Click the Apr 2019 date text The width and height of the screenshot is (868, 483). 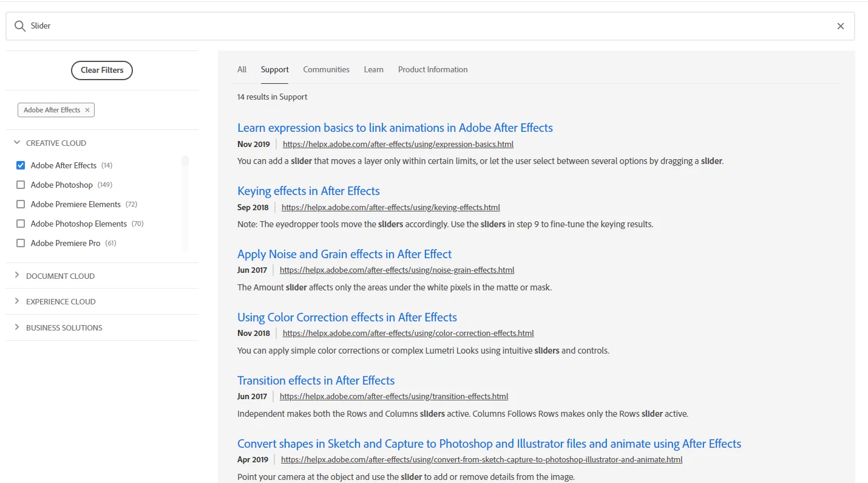point(253,459)
